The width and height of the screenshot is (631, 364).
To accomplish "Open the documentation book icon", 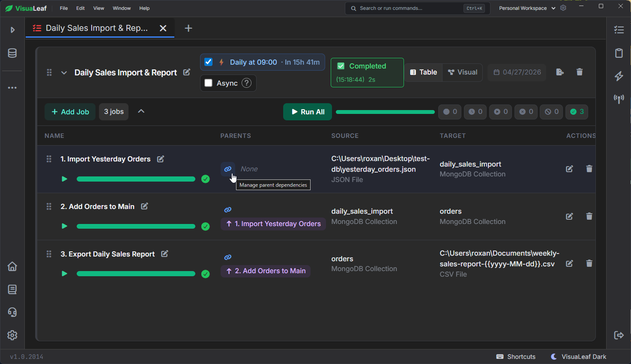I will click(x=12, y=289).
